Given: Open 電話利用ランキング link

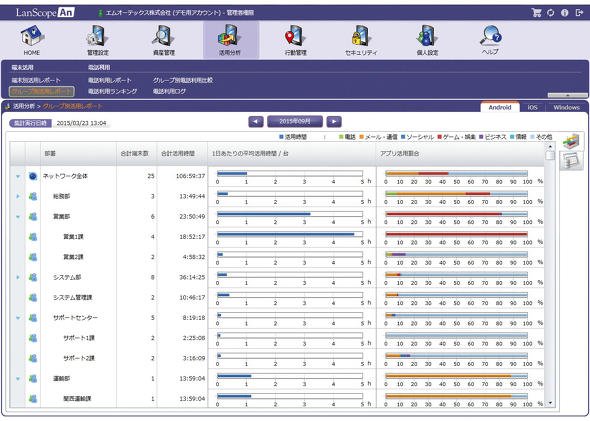Looking at the screenshot, I should [113, 91].
